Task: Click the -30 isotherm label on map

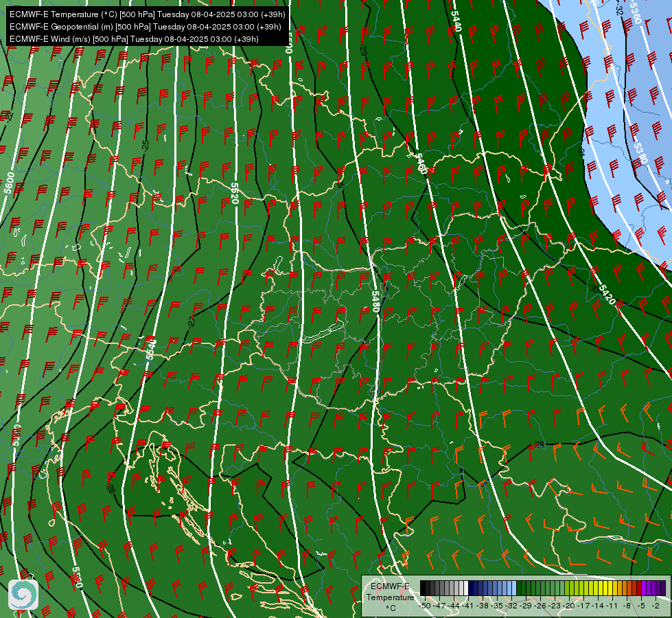Action: point(592,288)
